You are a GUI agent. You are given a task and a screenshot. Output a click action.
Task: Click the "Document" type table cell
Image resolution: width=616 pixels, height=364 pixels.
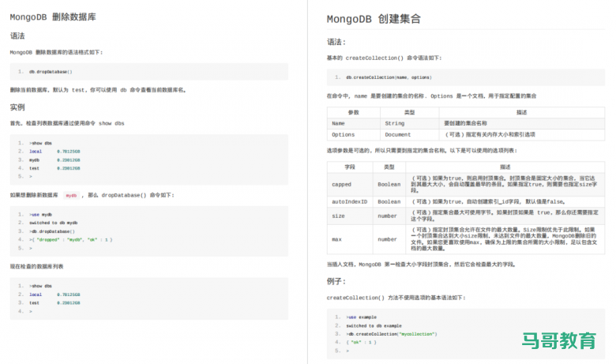click(399, 134)
